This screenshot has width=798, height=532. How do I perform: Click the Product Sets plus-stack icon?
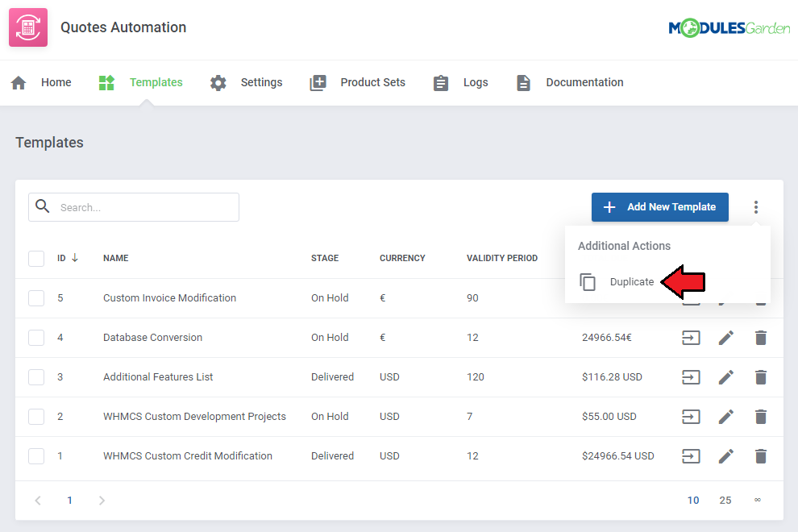(x=318, y=82)
